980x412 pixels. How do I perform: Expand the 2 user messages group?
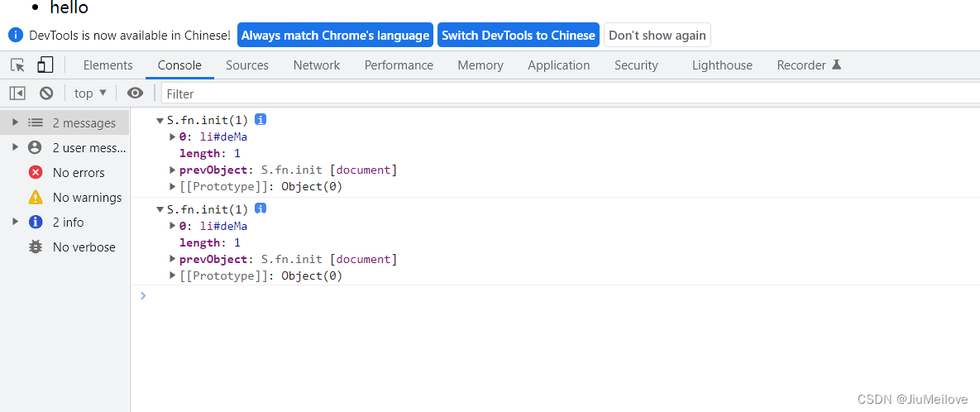pos(15,147)
